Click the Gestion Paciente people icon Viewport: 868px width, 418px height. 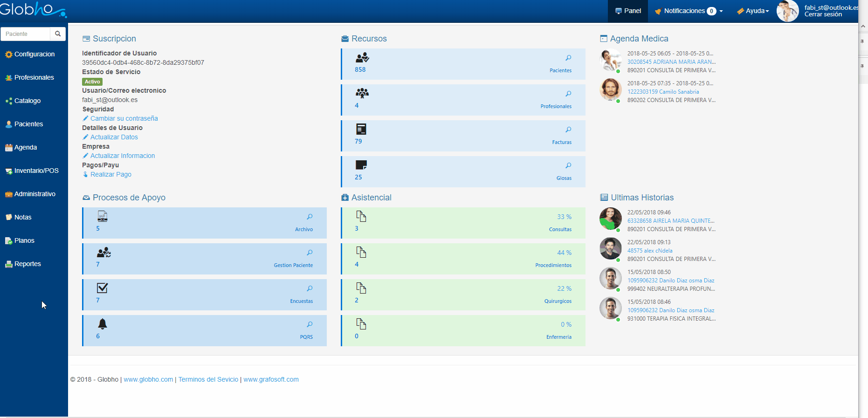tap(103, 253)
